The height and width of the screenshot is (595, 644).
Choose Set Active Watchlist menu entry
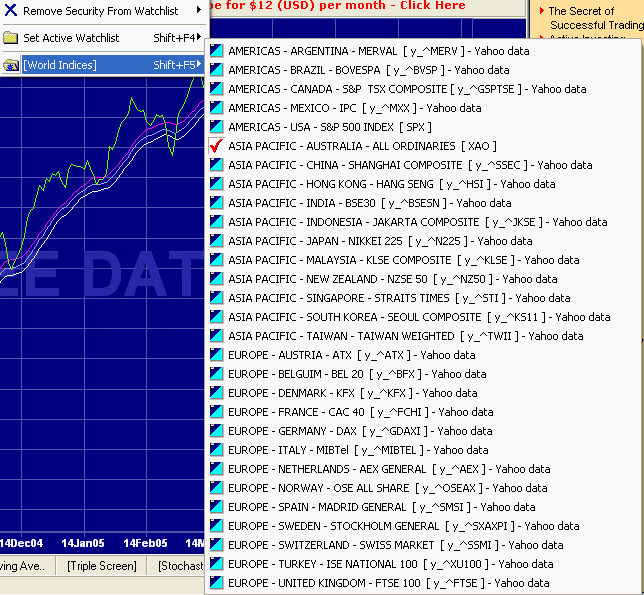tap(103, 38)
